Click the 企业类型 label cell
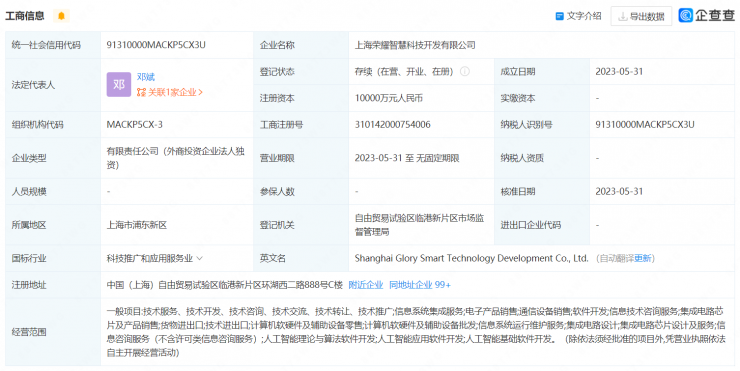 (x=53, y=158)
